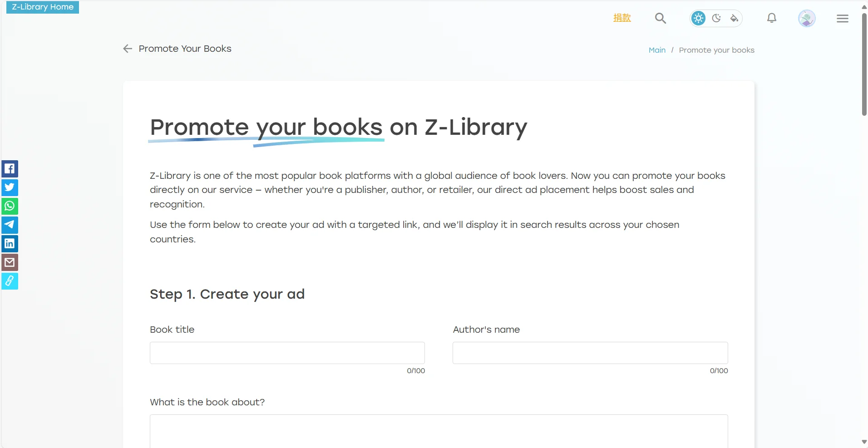Open hamburger main menu
This screenshot has height=448, width=868.
click(843, 18)
